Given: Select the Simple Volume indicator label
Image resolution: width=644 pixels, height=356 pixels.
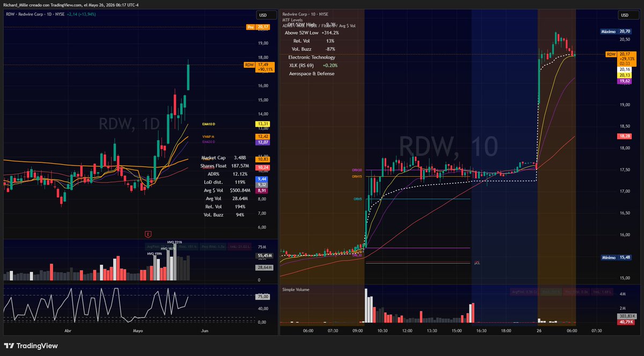Looking at the screenshot, I should pos(297,289).
